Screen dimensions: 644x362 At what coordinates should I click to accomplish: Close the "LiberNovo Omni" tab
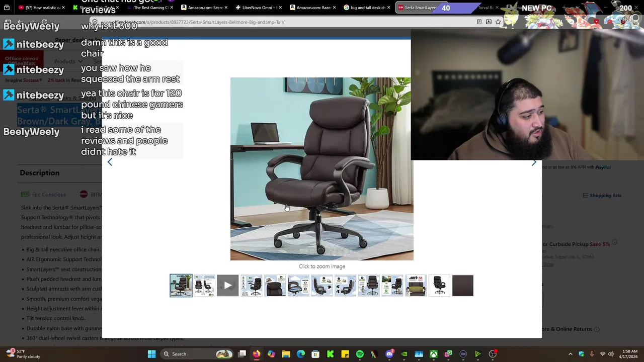[280, 8]
